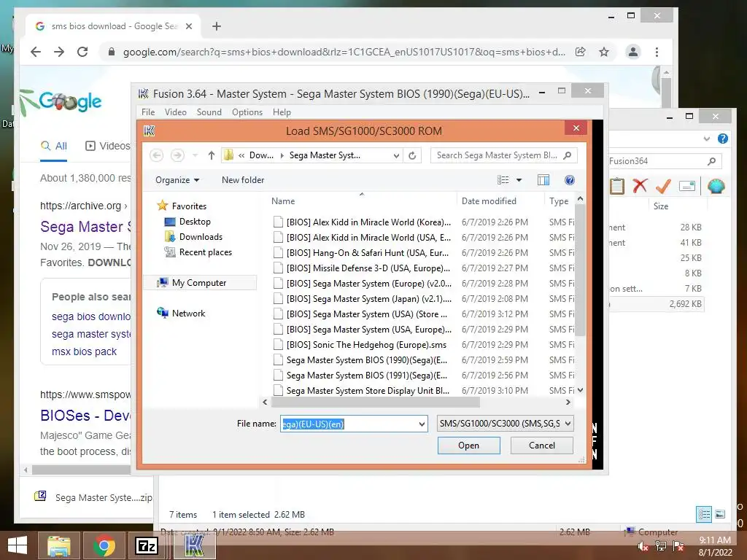Change the view with the dialog view icon

(503, 179)
